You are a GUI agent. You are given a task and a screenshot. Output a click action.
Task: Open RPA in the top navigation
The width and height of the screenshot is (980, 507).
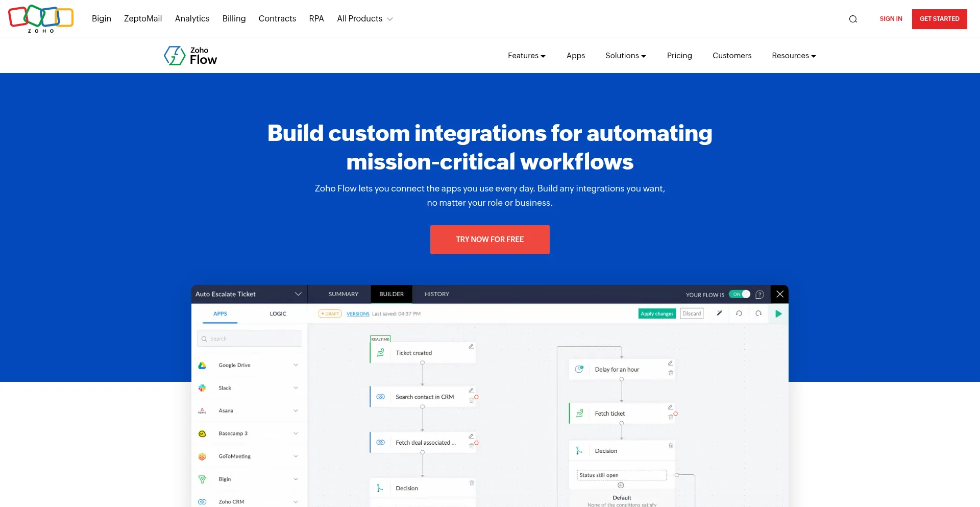point(316,19)
